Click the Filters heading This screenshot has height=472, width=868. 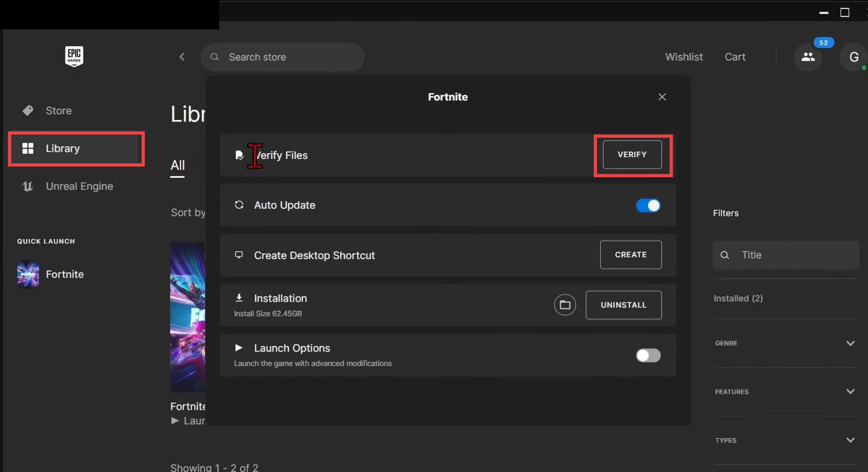coord(726,213)
